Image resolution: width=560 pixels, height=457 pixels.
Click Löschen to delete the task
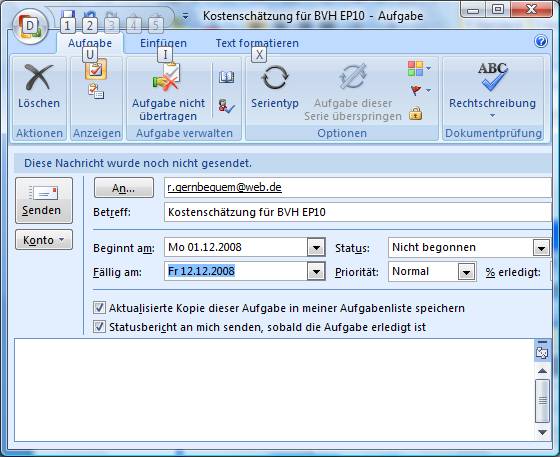tap(39, 86)
